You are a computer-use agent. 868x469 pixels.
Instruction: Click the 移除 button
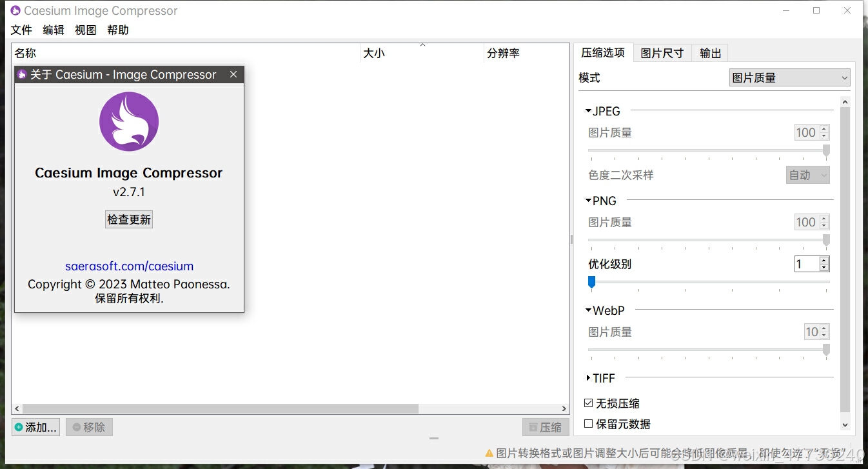coord(89,427)
